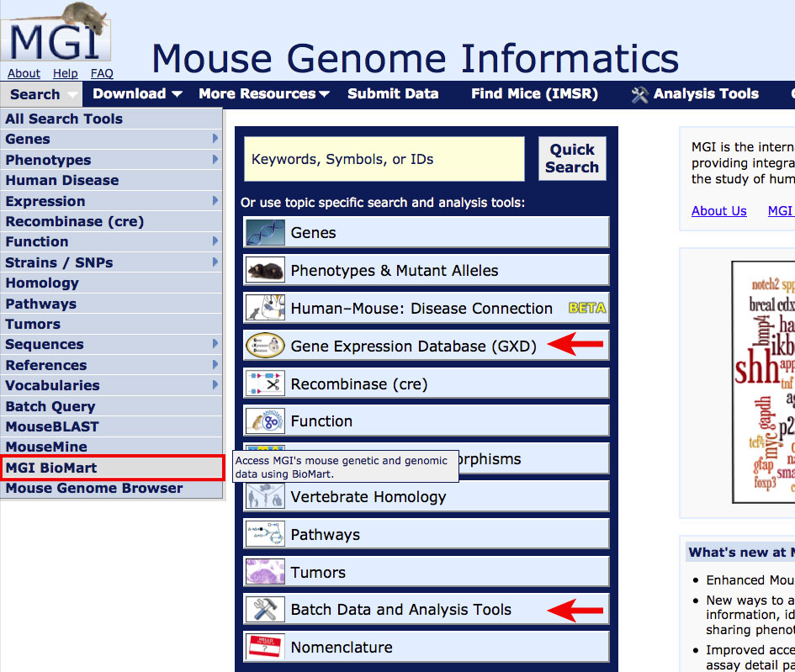Open the FAQ link under logo
This screenshot has width=795, height=672.
(x=102, y=73)
